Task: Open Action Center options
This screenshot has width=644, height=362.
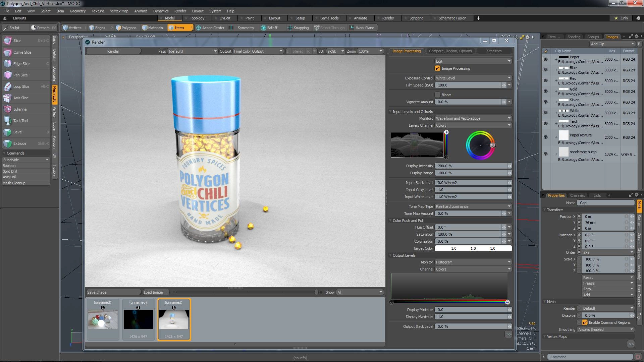Action: pos(210,28)
